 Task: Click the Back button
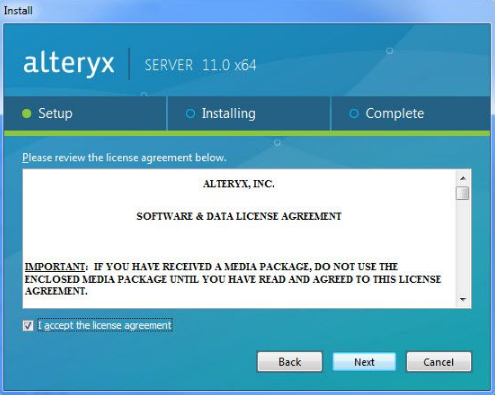[x=290, y=362]
